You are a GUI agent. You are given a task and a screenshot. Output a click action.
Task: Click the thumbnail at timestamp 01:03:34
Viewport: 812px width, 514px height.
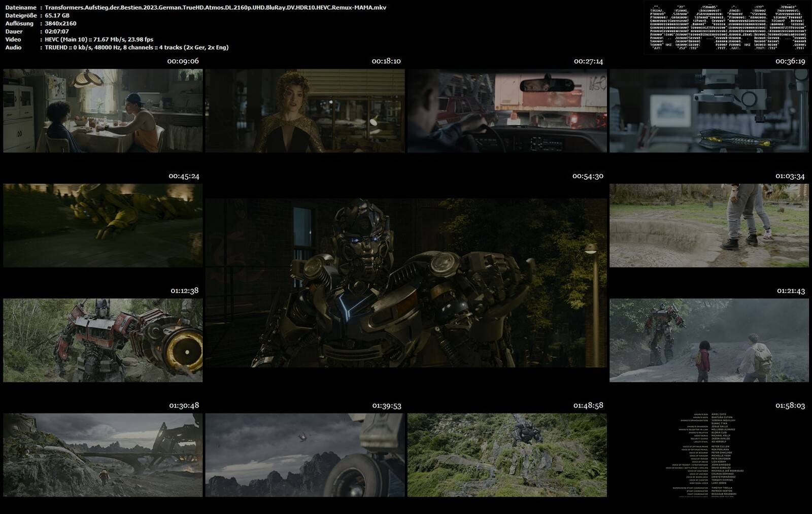pyautogui.click(x=709, y=225)
